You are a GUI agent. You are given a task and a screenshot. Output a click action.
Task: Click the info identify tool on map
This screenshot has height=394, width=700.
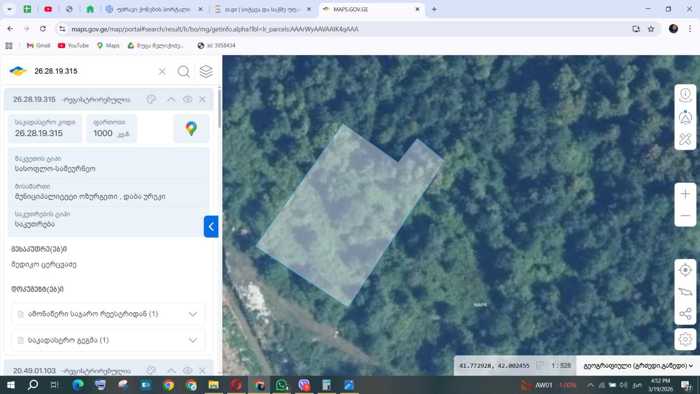pyautogui.click(x=685, y=95)
